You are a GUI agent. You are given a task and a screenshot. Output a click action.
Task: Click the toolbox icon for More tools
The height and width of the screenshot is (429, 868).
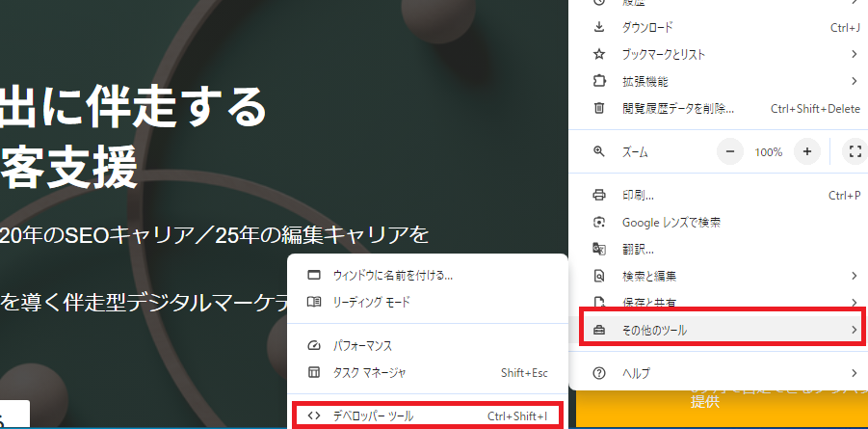599,331
